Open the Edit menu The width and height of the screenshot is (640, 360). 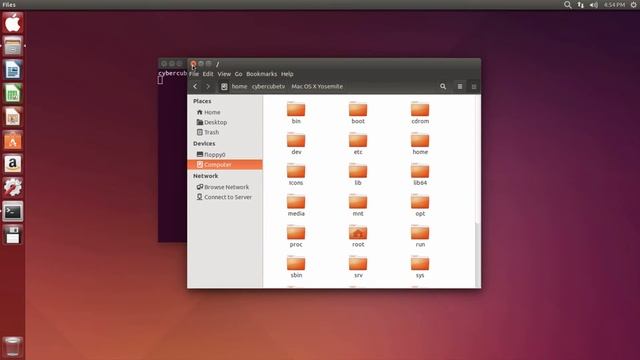(208, 74)
